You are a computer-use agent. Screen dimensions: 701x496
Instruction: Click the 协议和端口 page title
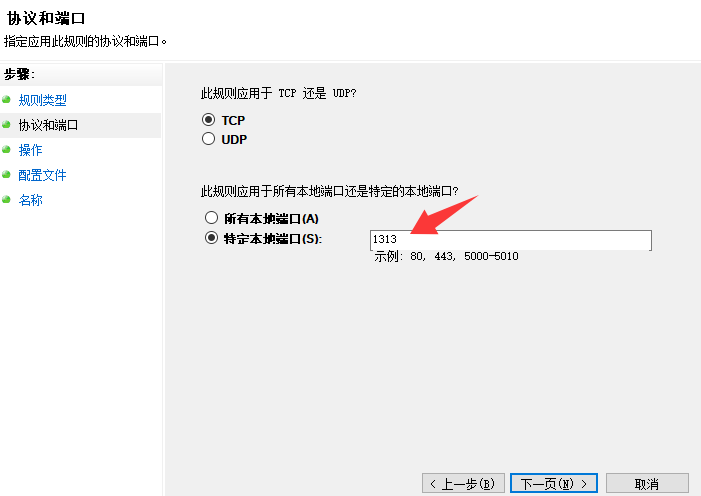(46, 18)
